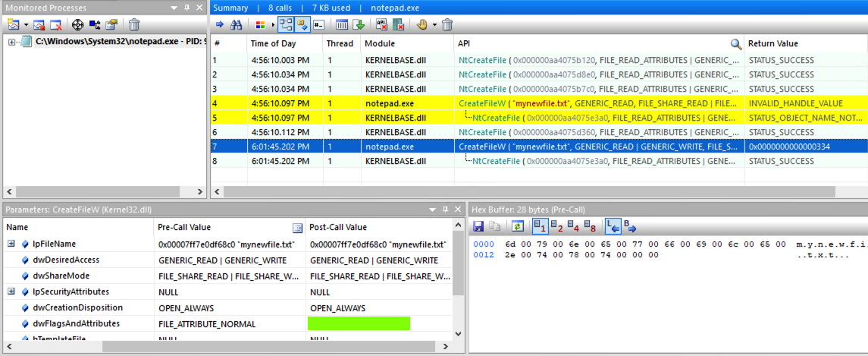Image resolution: width=868 pixels, height=356 pixels.
Task: Select 1-byte grouping in Hex Buffer
Action: point(541,226)
